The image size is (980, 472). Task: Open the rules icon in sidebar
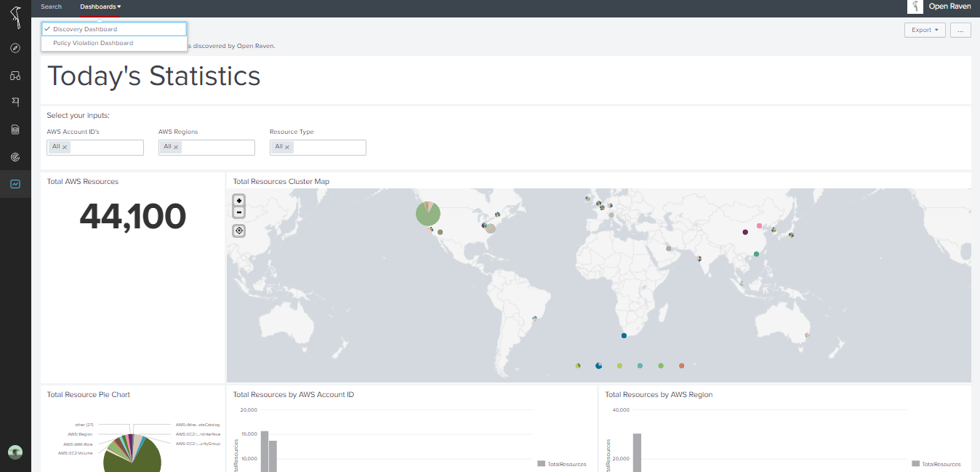pyautogui.click(x=15, y=103)
